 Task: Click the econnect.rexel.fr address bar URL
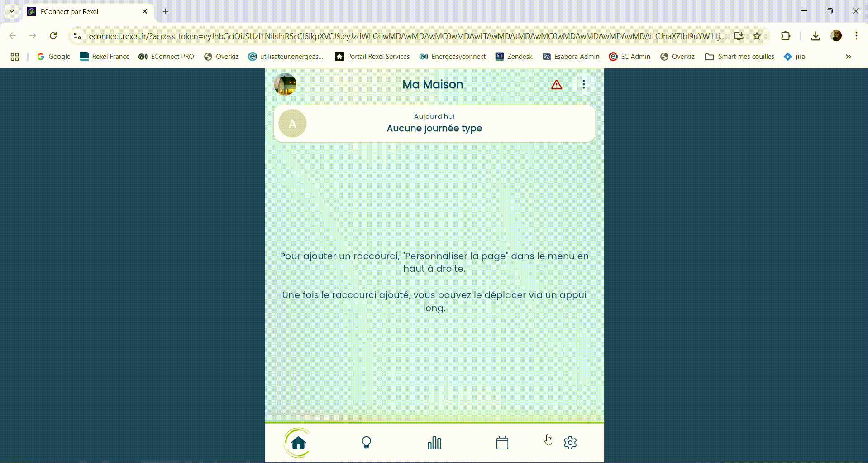click(407, 36)
